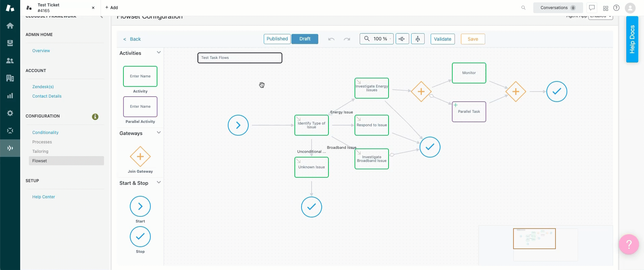Open the Agent App Enabled dropdown
The image size is (644, 270).
pyautogui.click(x=601, y=17)
